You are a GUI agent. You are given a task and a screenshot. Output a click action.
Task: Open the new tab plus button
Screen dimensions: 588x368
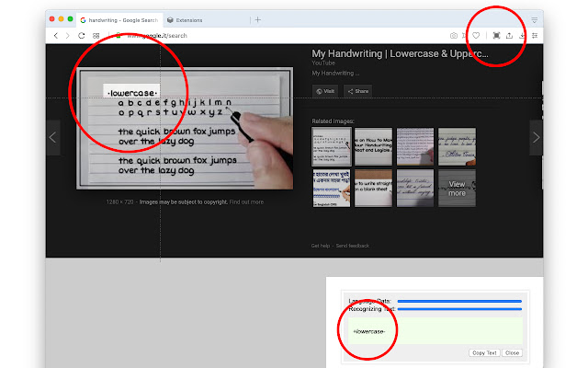pos(258,19)
